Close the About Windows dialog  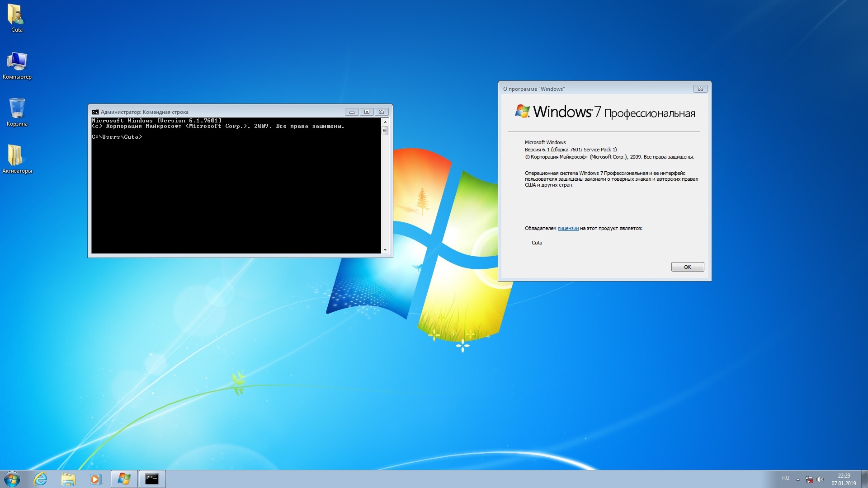[x=700, y=89]
